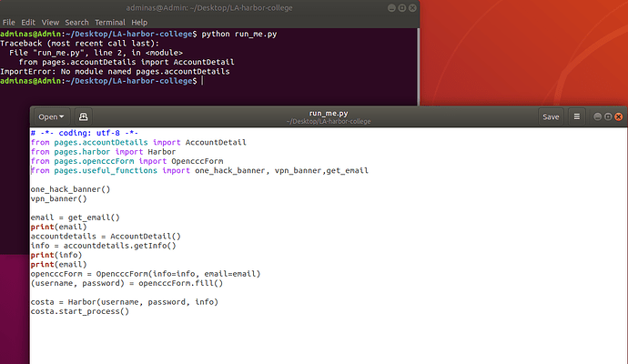628x364 pixels.
Task: Open the gedit hamburger menu
Action: (x=577, y=116)
